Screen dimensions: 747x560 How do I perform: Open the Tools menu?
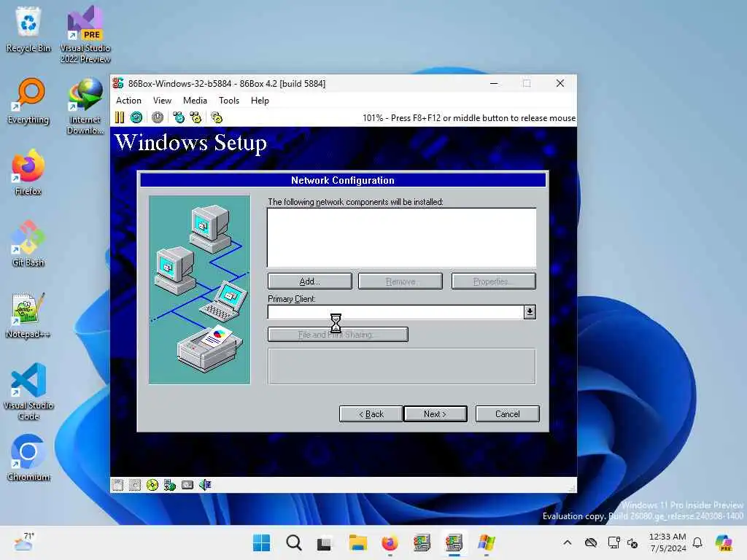coord(228,101)
